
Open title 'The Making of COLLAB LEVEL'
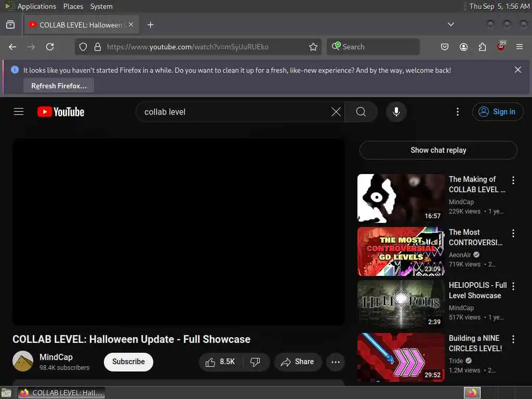point(477,184)
